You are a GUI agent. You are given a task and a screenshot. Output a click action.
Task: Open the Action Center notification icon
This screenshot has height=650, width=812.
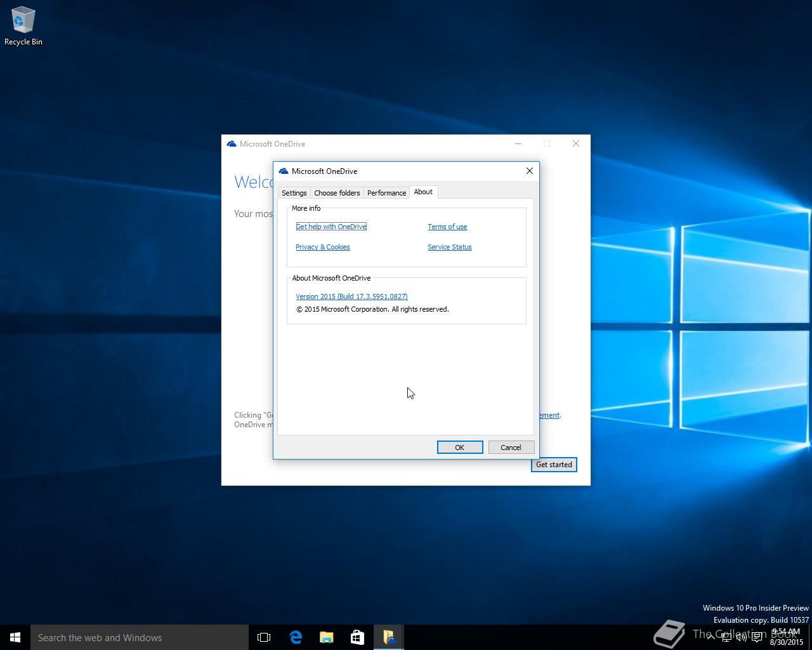pos(757,637)
